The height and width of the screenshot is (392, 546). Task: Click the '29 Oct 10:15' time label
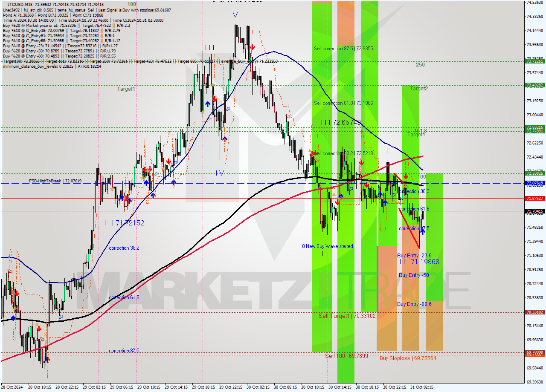pyautogui.click(x=148, y=387)
